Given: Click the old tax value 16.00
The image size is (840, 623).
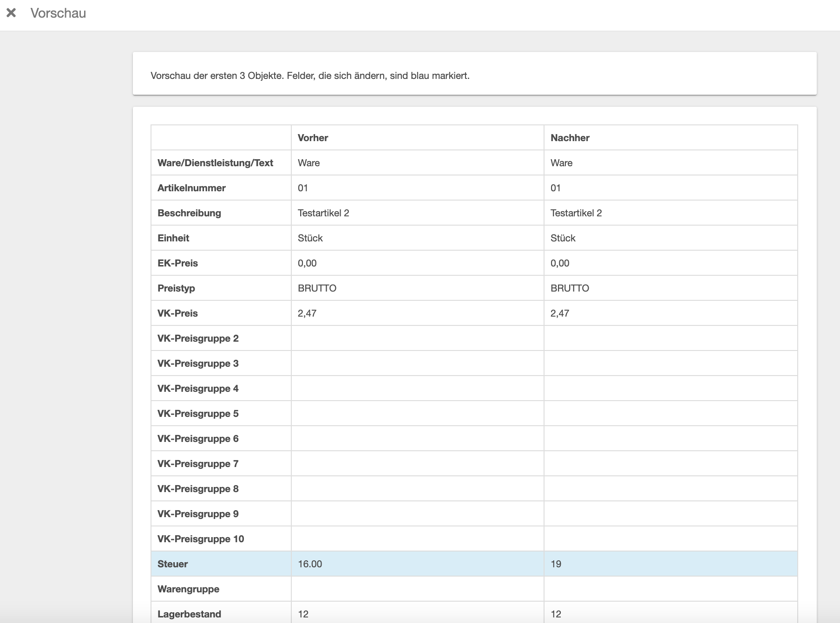Looking at the screenshot, I should tap(310, 564).
